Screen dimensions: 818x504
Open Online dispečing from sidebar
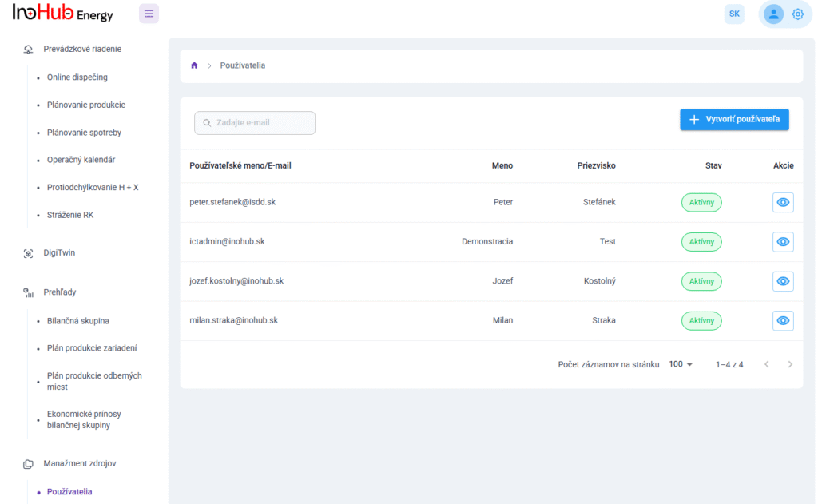click(77, 77)
